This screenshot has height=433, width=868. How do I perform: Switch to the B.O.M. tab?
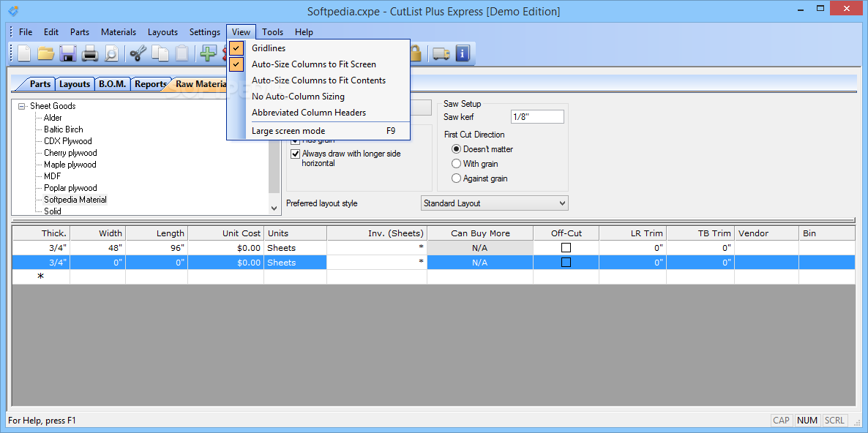click(x=113, y=84)
